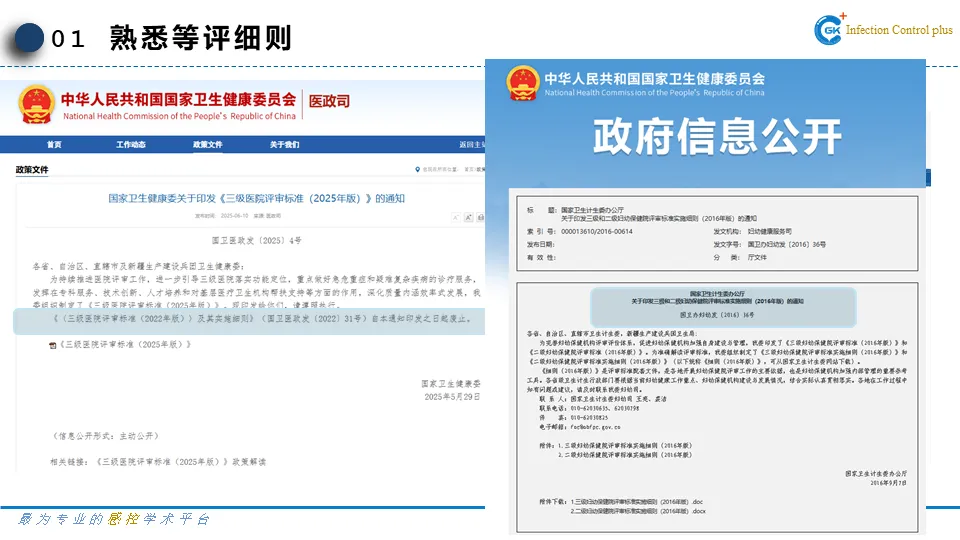Screen dimensions: 960x540
Task: Open the 工作动态 navigation item
Action: click(131, 144)
